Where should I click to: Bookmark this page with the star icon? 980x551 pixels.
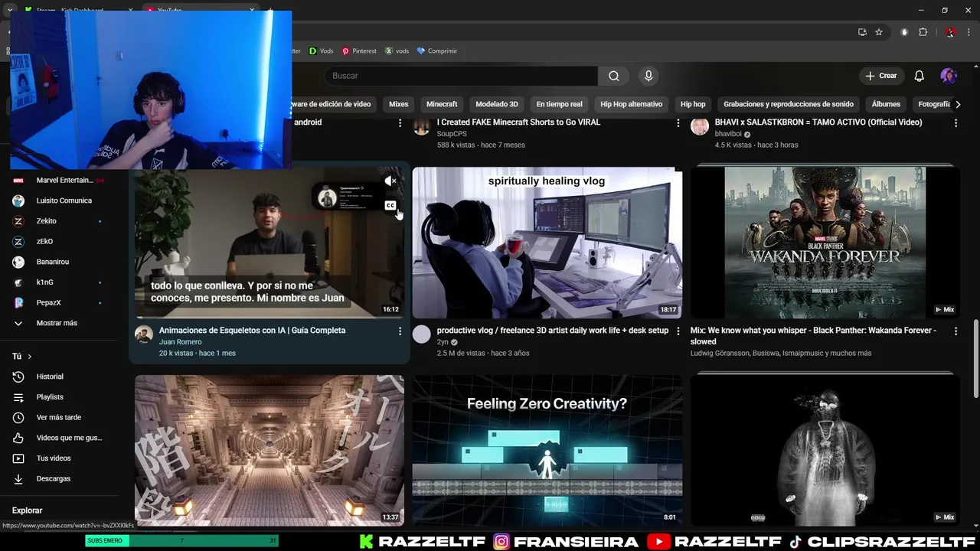(x=879, y=32)
